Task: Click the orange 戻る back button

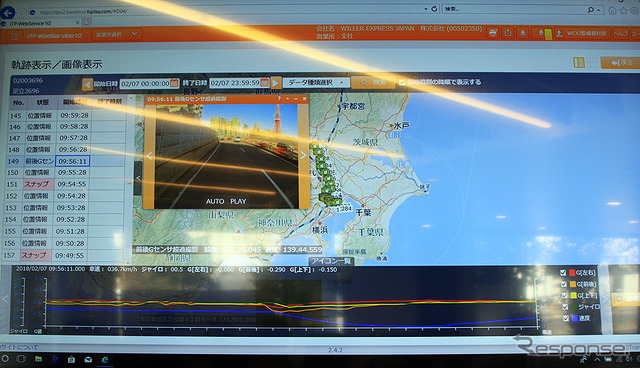Action: (x=620, y=62)
